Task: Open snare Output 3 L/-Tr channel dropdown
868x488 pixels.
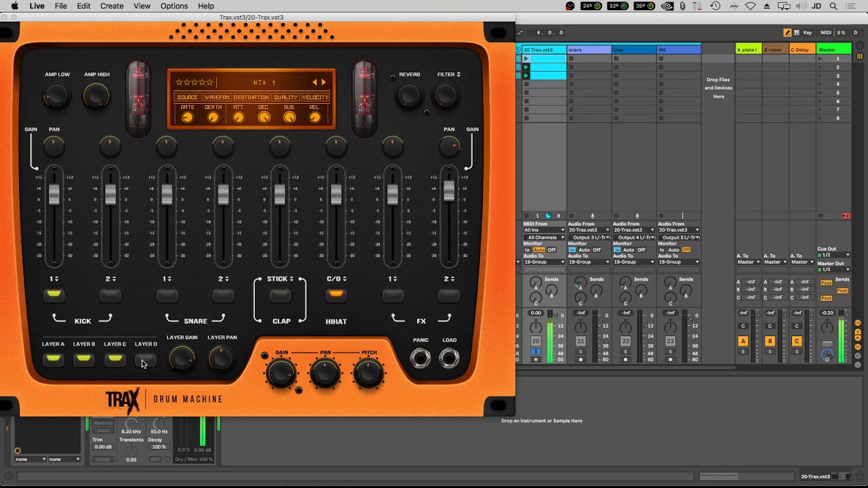Action: point(589,238)
